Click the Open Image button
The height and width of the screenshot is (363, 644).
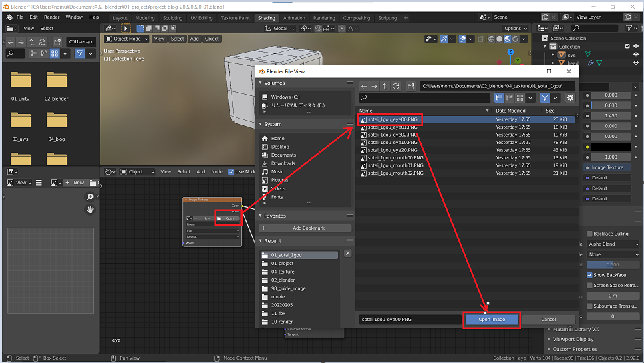click(x=492, y=319)
